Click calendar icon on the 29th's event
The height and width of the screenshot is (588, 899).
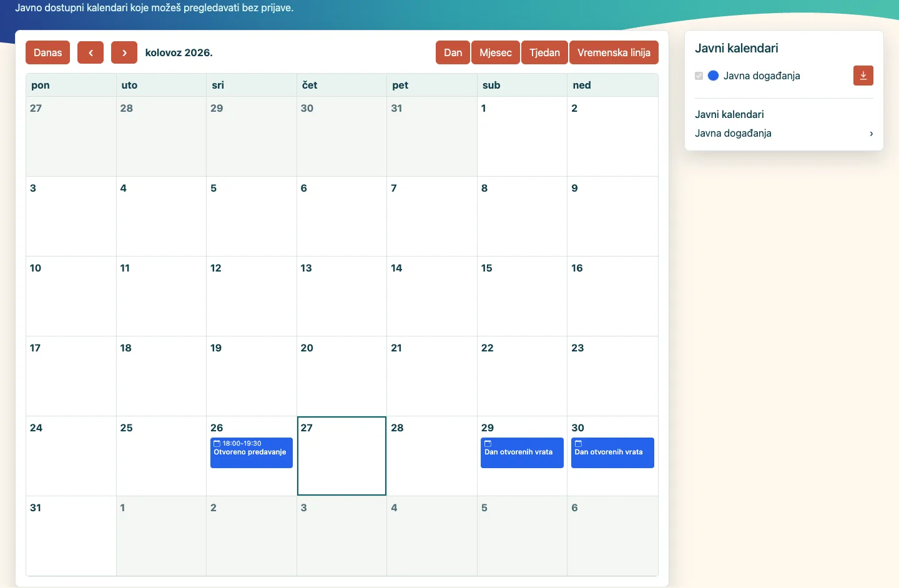point(488,443)
